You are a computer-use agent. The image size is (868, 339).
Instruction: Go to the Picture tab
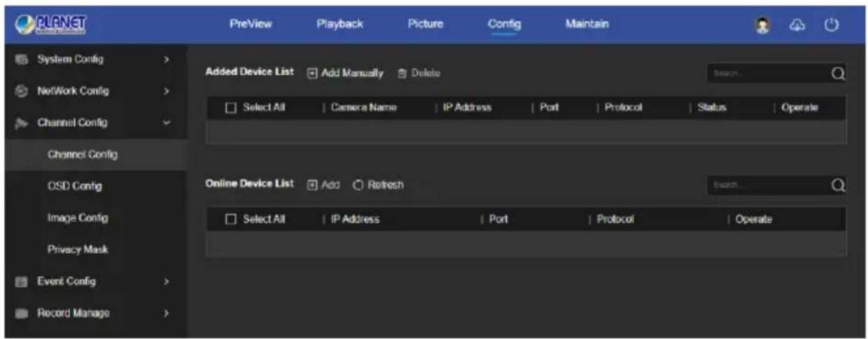tap(425, 24)
